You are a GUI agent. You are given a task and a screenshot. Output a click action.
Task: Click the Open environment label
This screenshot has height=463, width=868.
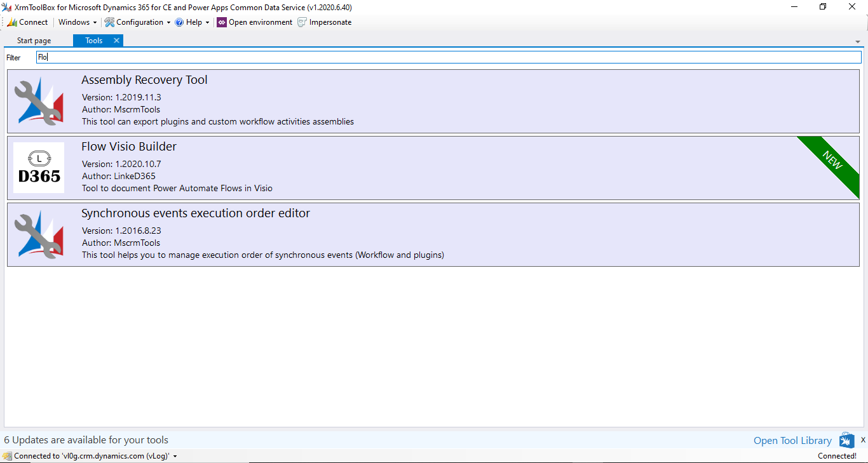tap(261, 22)
